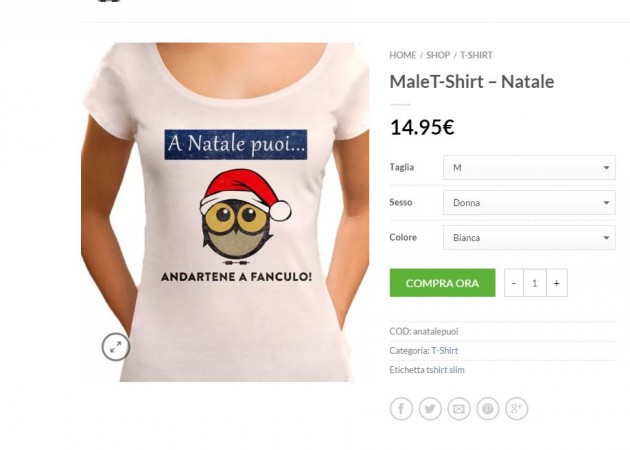Click the COMPRA ORA button
630x450 pixels.
point(442,283)
